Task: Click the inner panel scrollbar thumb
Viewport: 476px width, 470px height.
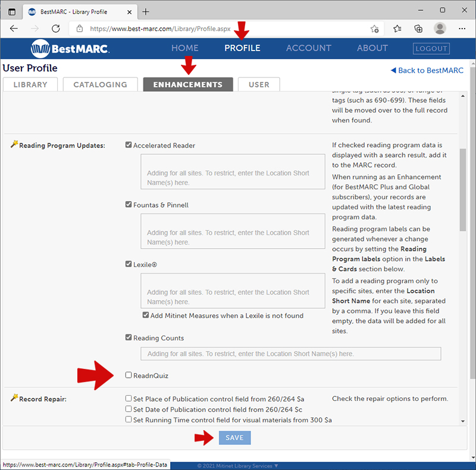Action: 463,190
